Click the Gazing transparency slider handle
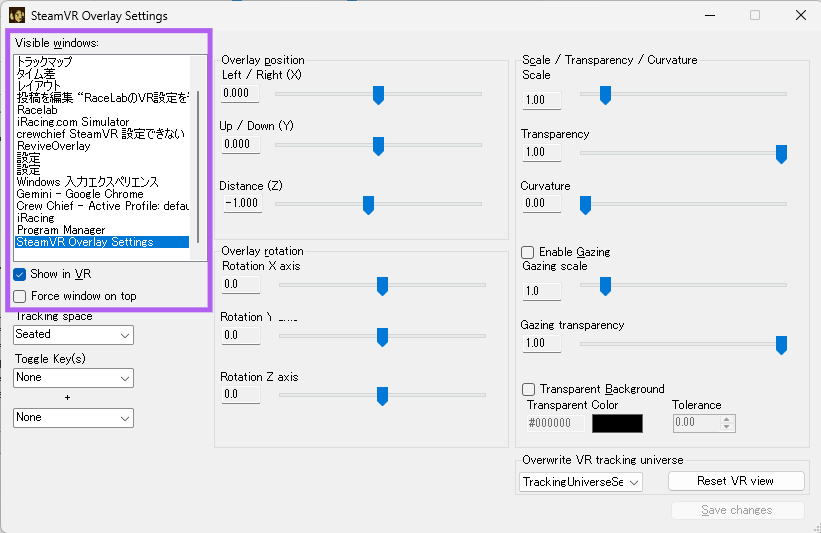The width and height of the screenshot is (821, 533). 781,345
